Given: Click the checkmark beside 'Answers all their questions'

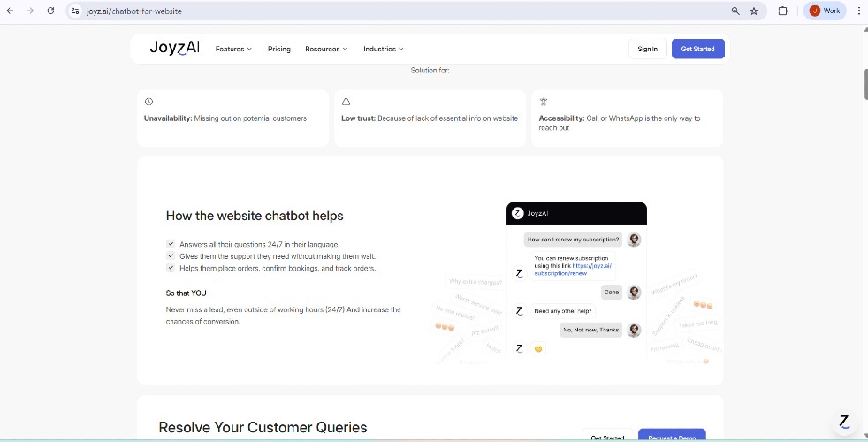Looking at the screenshot, I should pyautogui.click(x=171, y=244).
